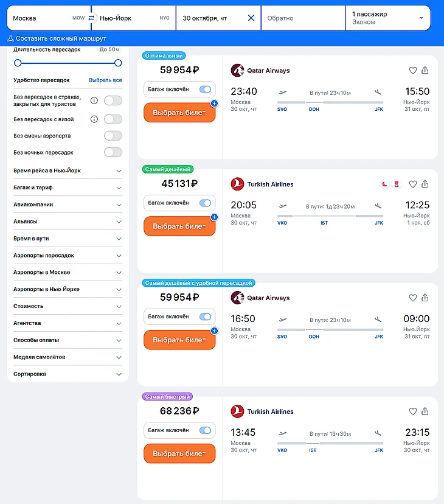
Task: Expand Время в пути filter
Action: pos(68,239)
